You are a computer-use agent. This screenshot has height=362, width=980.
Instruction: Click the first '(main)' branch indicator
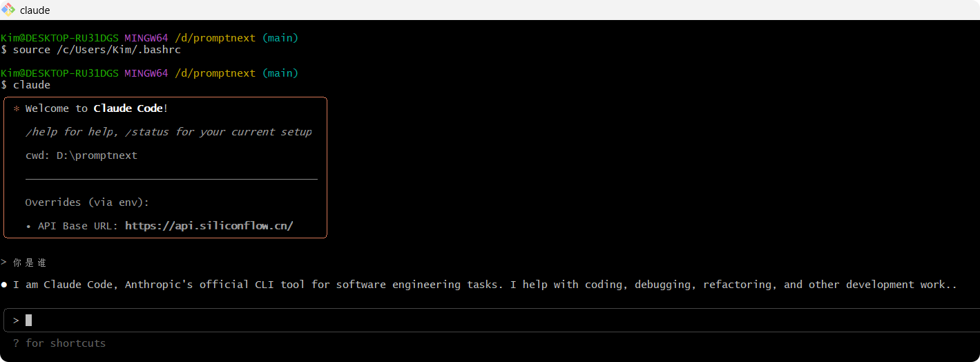coord(280,38)
